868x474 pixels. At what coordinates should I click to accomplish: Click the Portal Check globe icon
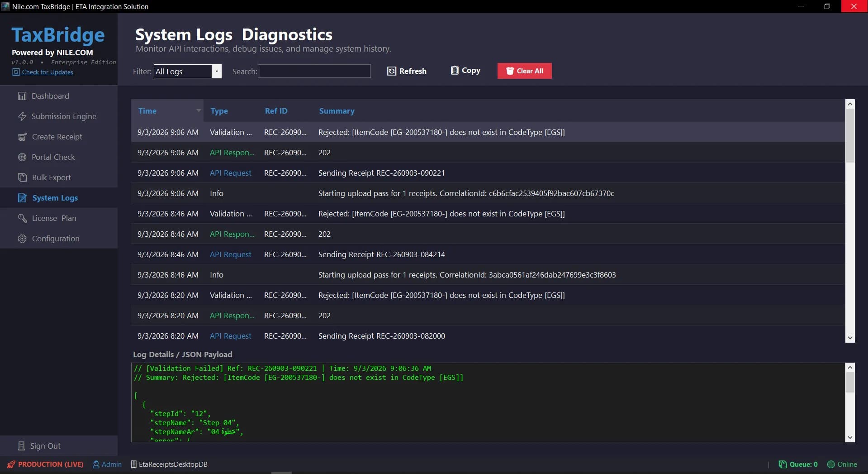coord(22,157)
